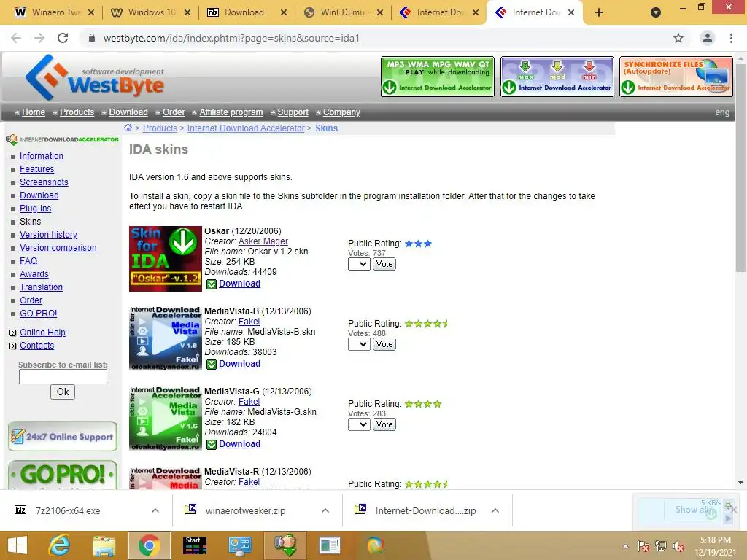The height and width of the screenshot is (560, 747).
Task: Open Version history sidebar link
Action: (48, 235)
